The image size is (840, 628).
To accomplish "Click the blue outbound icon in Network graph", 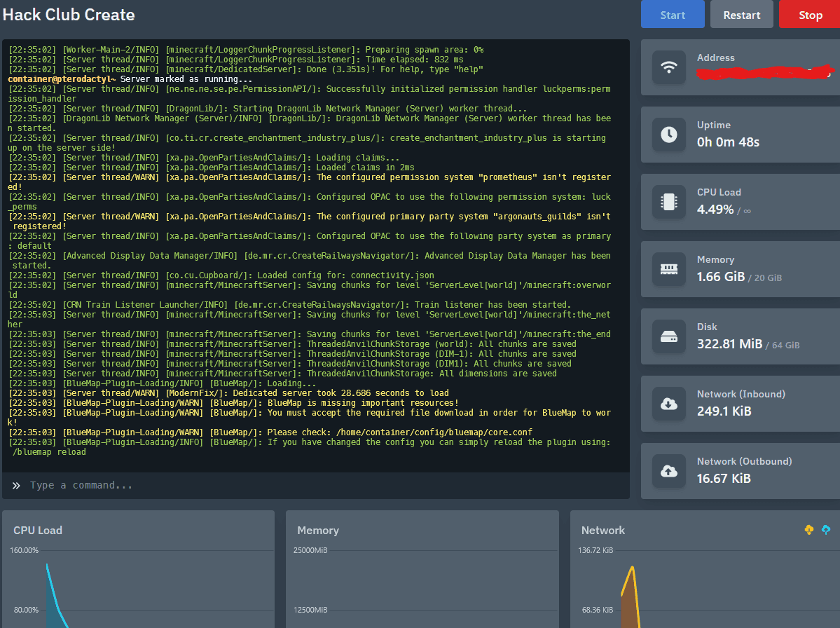I will tap(825, 530).
